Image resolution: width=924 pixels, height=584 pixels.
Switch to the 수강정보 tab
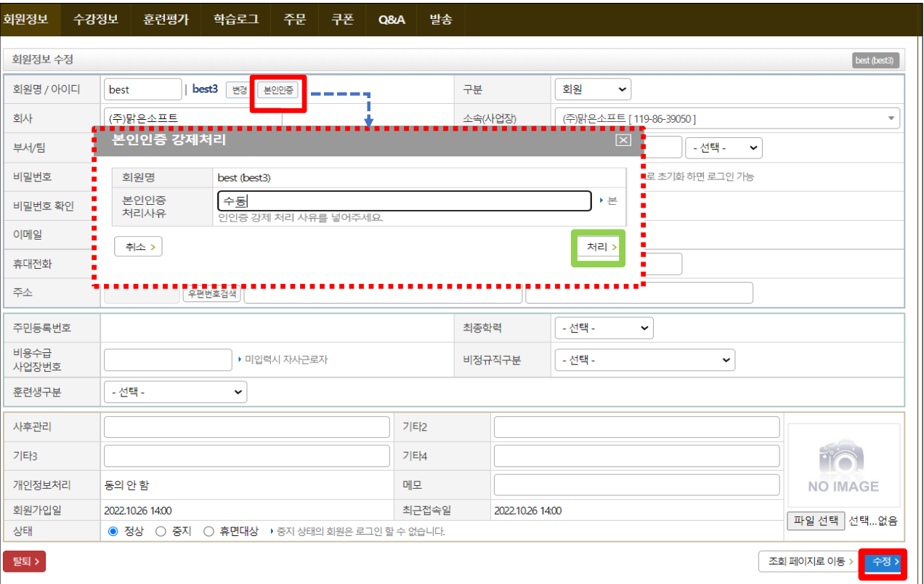pos(96,20)
